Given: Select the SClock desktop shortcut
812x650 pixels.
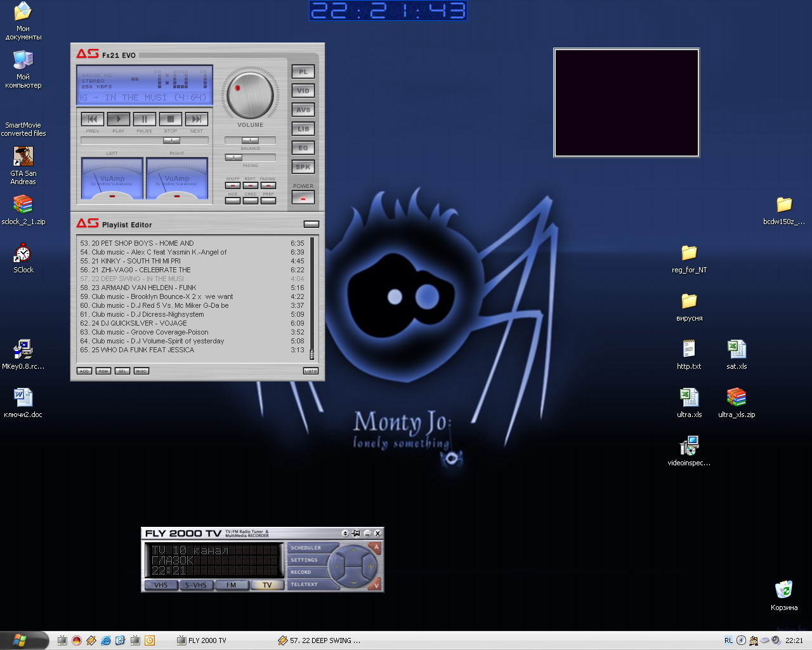Looking at the screenshot, I should click(x=23, y=258).
